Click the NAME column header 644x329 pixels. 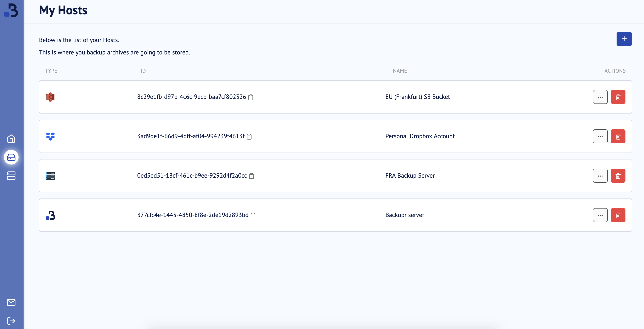(400, 71)
